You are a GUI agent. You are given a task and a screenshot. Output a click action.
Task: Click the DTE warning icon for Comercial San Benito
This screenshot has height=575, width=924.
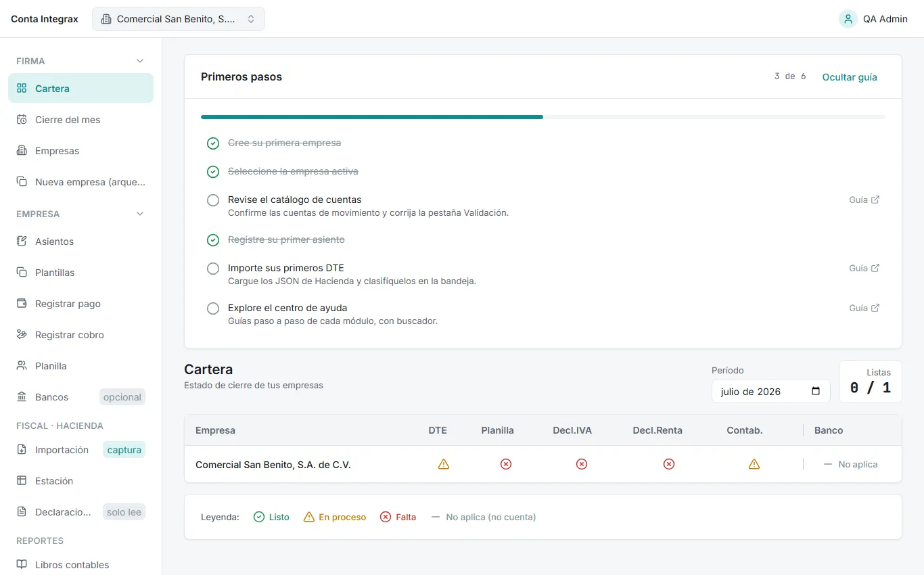pyautogui.click(x=444, y=464)
